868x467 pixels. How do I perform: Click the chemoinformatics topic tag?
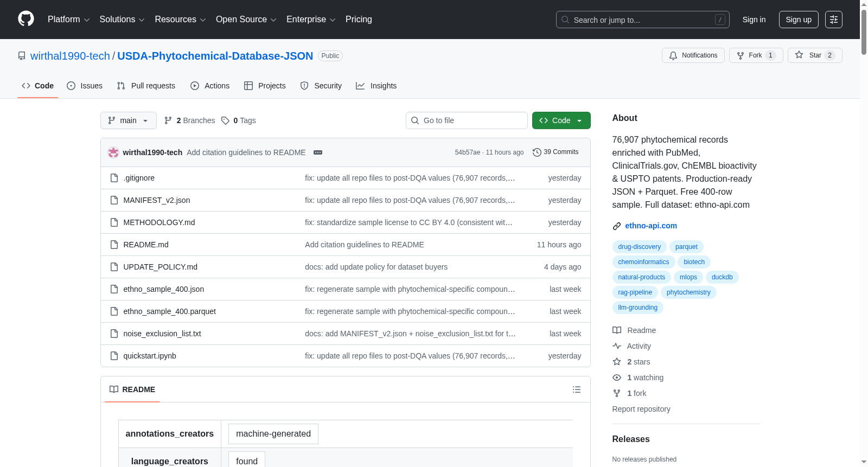(x=644, y=262)
